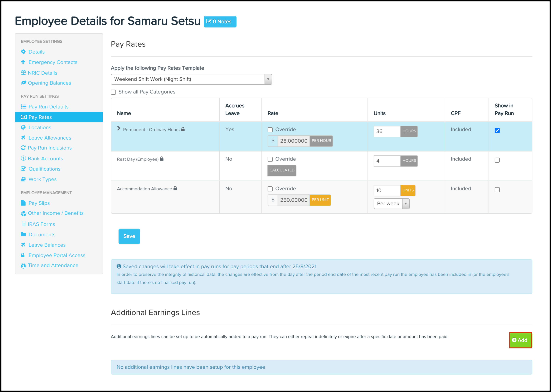Expand the Permanent - Ordinary Hours row

click(x=119, y=129)
